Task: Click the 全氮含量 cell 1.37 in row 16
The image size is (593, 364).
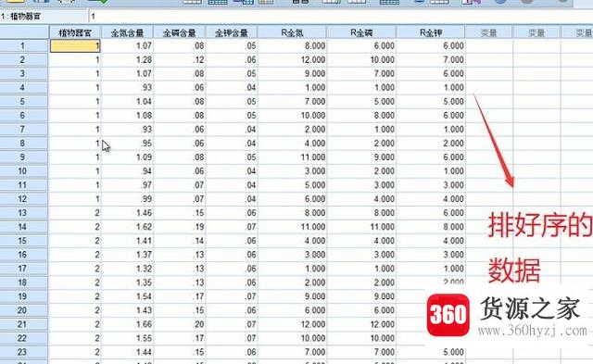Action: (127, 255)
